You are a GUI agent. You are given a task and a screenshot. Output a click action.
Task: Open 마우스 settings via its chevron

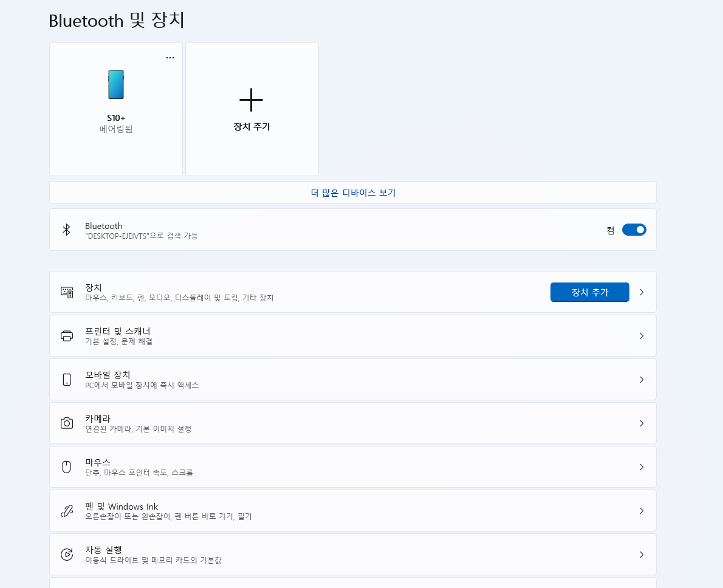pos(642,467)
